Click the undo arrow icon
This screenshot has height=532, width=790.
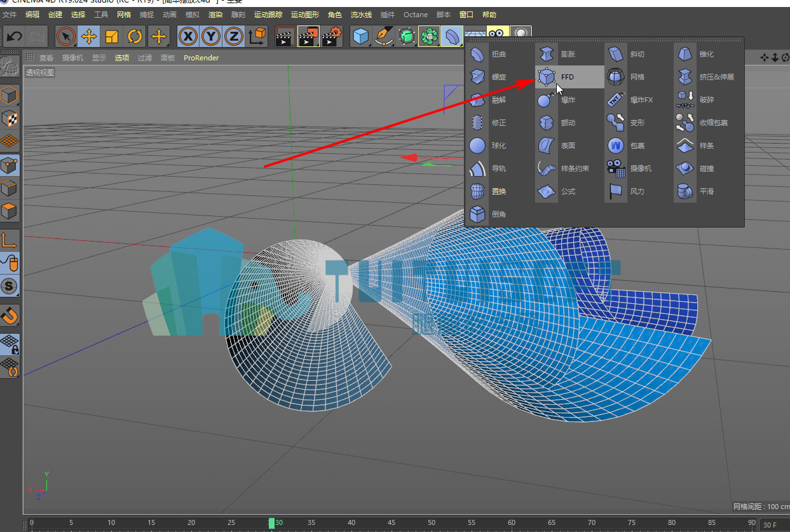coord(14,37)
